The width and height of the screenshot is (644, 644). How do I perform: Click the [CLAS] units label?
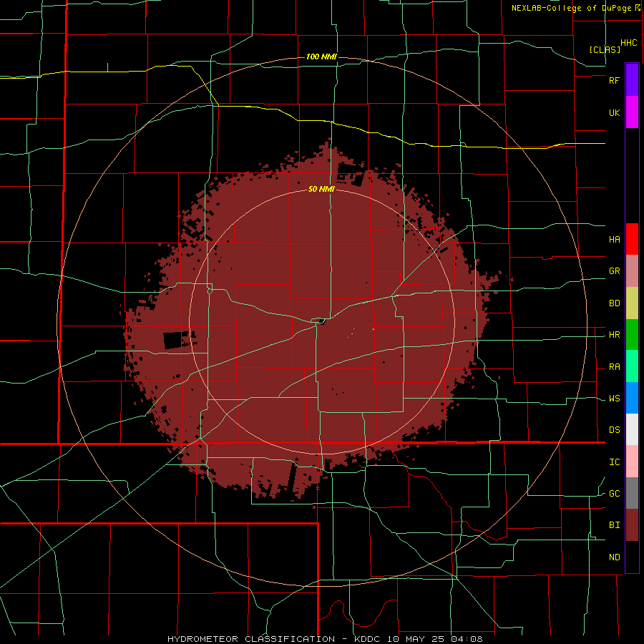tap(605, 49)
